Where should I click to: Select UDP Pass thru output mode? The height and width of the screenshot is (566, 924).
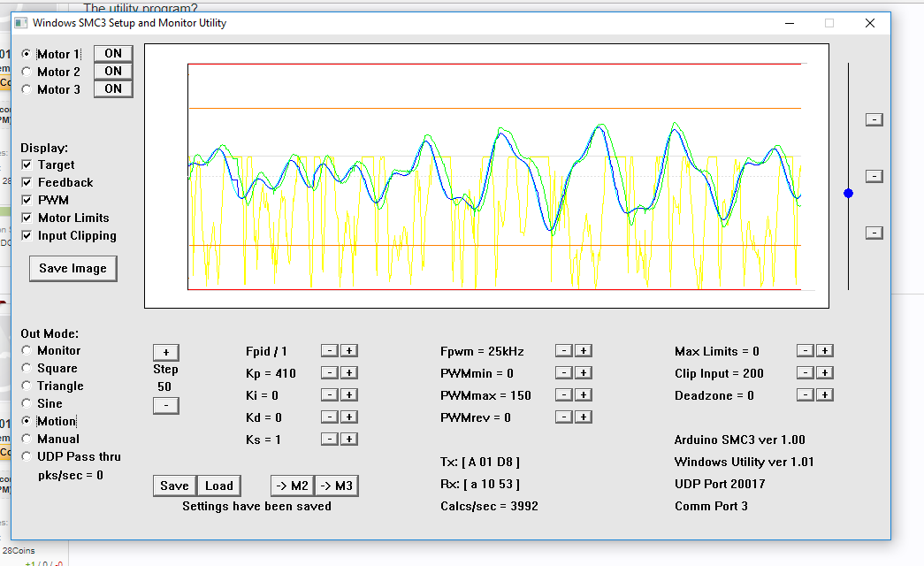tap(27, 456)
